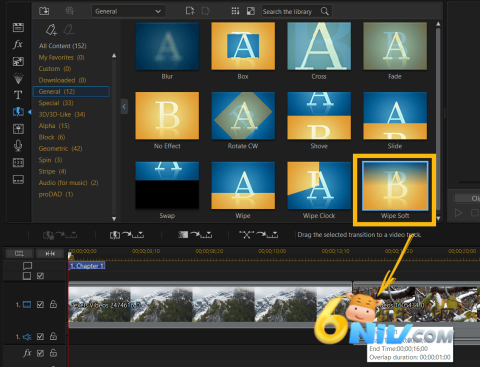
Task: Open the General category dropdown
Action: 128,11
